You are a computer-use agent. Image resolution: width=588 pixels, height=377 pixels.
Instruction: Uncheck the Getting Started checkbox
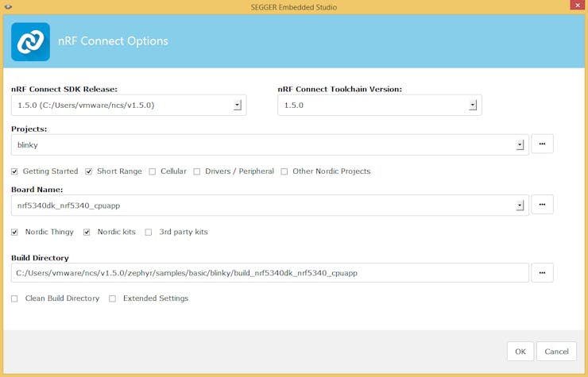tap(14, 171)
